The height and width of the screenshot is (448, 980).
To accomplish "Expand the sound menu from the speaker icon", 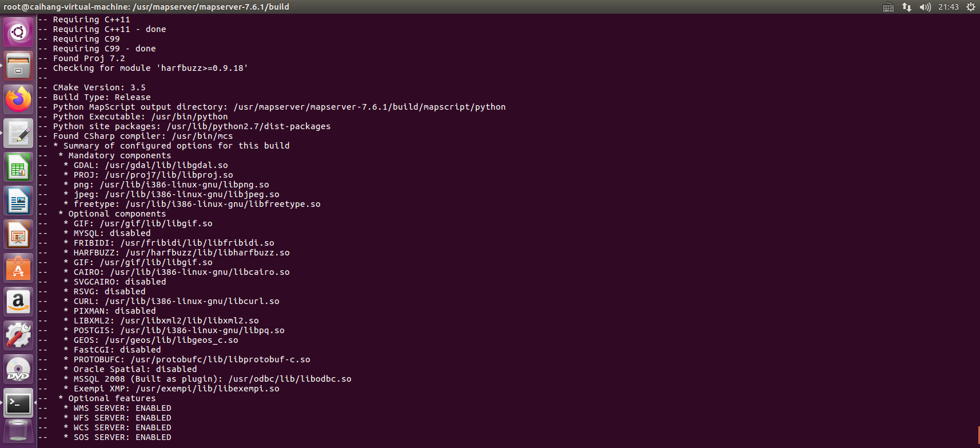I will 925,7.
